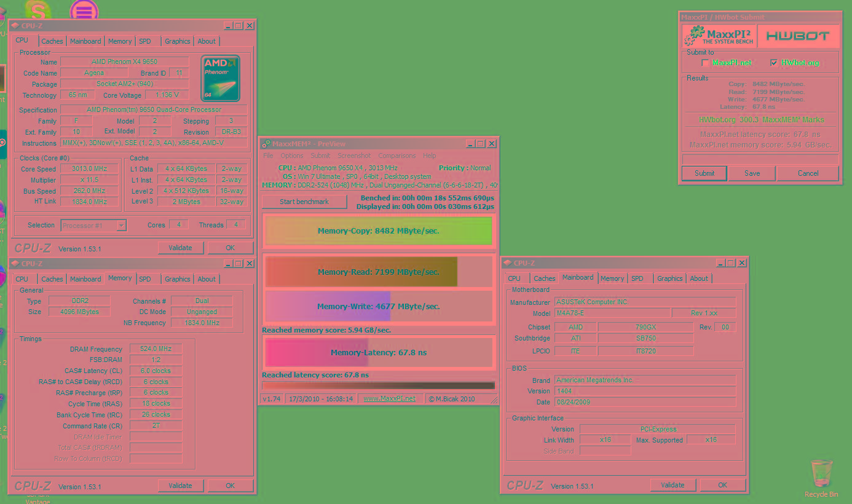Click the Code Name value Agena
The width and height of the screenshot is (852, 504).
point(94,73)
